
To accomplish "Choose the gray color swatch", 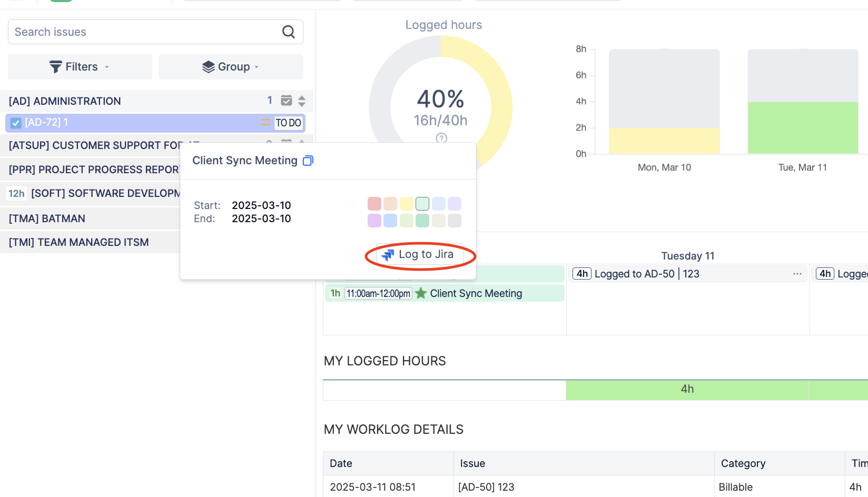I will (x=455, y=221).
